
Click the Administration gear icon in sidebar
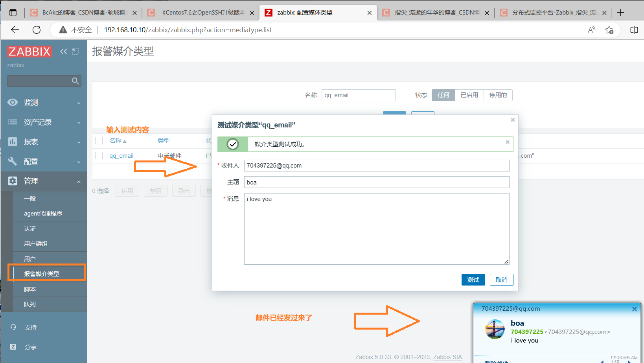(x=13, y=181)
